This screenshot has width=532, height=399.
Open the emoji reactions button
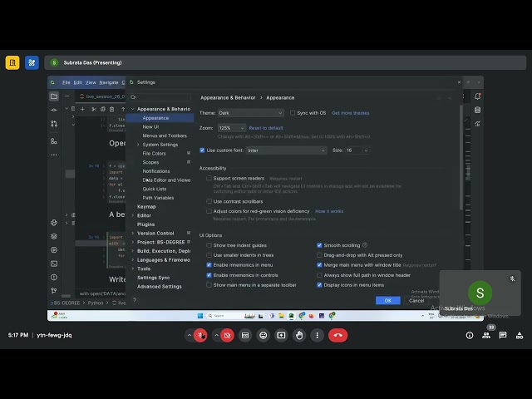pyautogui.click(x=264, y=335)
